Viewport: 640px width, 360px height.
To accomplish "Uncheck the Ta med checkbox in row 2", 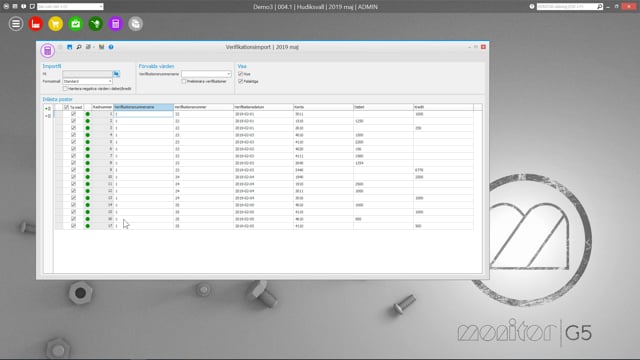I will [73, 121].
